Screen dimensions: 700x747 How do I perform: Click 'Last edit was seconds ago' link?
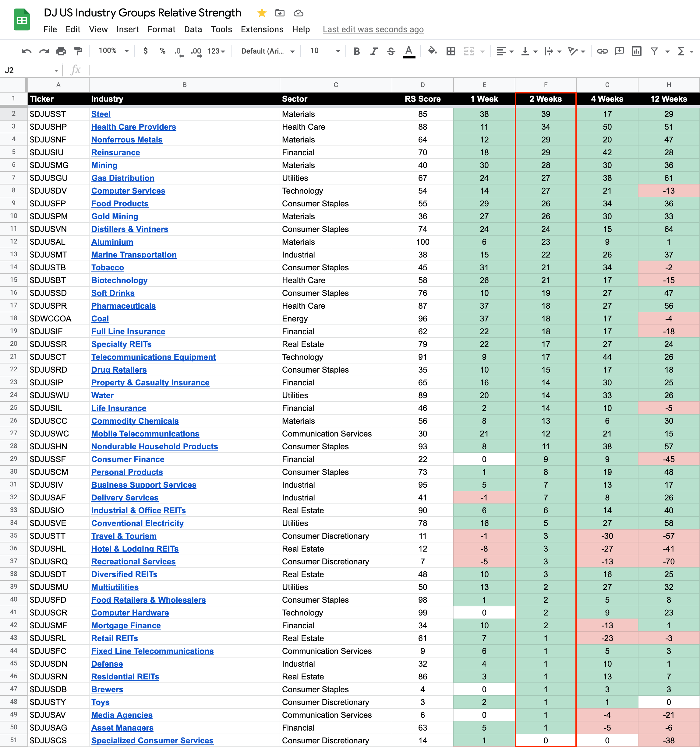coord(373,29)
